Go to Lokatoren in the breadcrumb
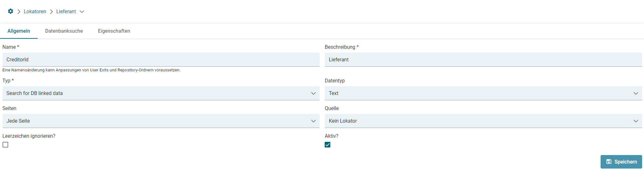This screenshot has width=644, height=178. click(x=35, y=12)
